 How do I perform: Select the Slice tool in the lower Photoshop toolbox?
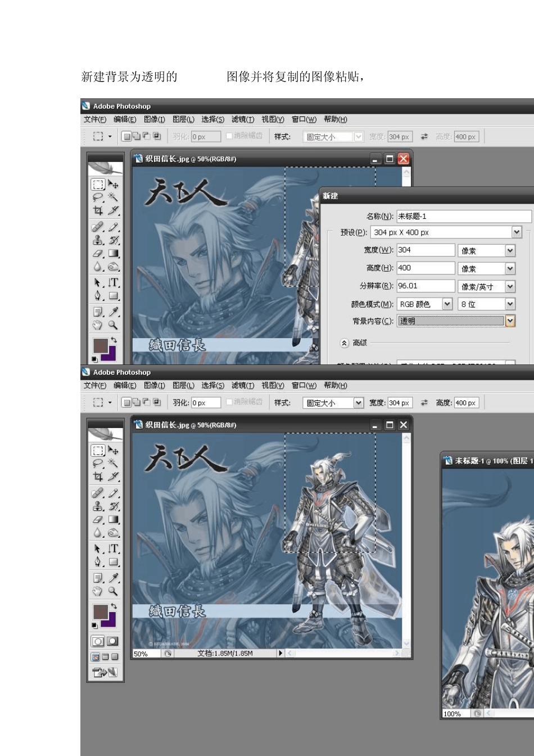[113, 477]
